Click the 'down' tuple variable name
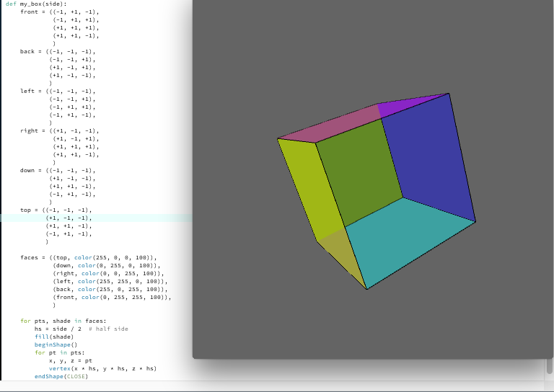554x392 pixels. [x=27, y=171]
